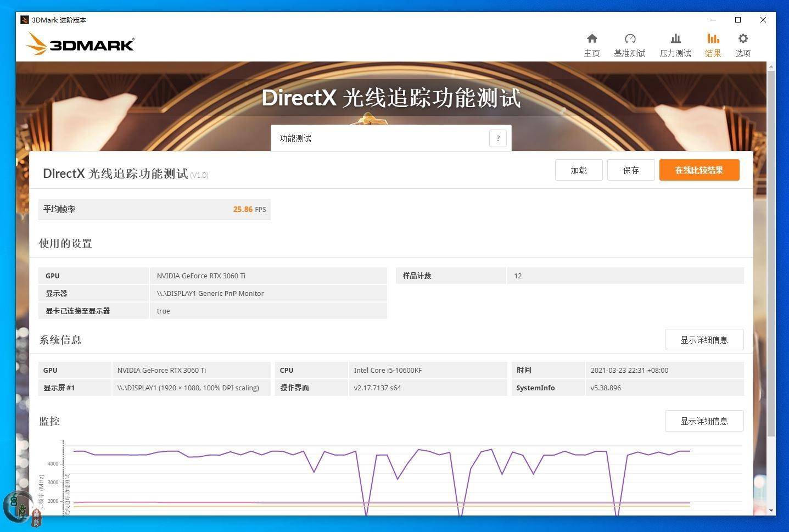The height and width of the screenshot is (532, 789).
Task: Close the 3DMark window
Action: 763,20
